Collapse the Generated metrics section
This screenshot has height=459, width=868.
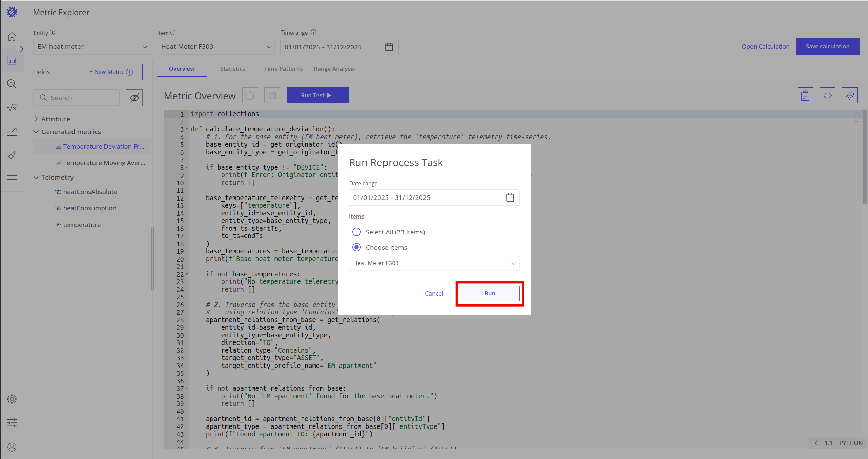(x=36, y=132)
